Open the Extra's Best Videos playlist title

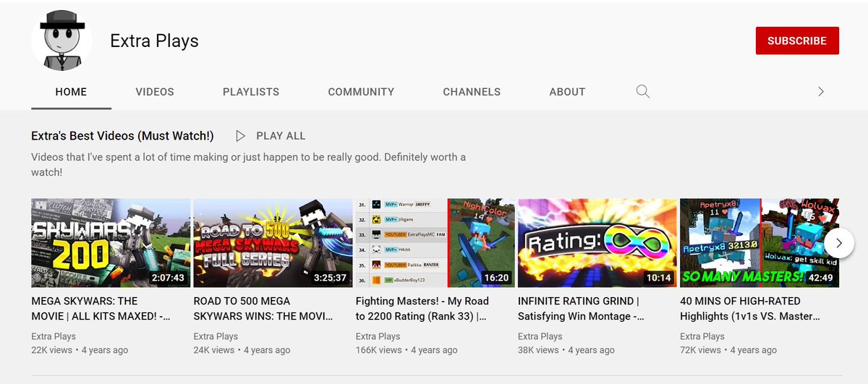point(122,135)
